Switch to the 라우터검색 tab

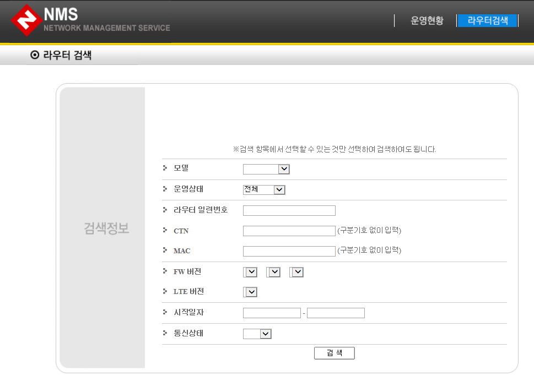pos(487,20)
